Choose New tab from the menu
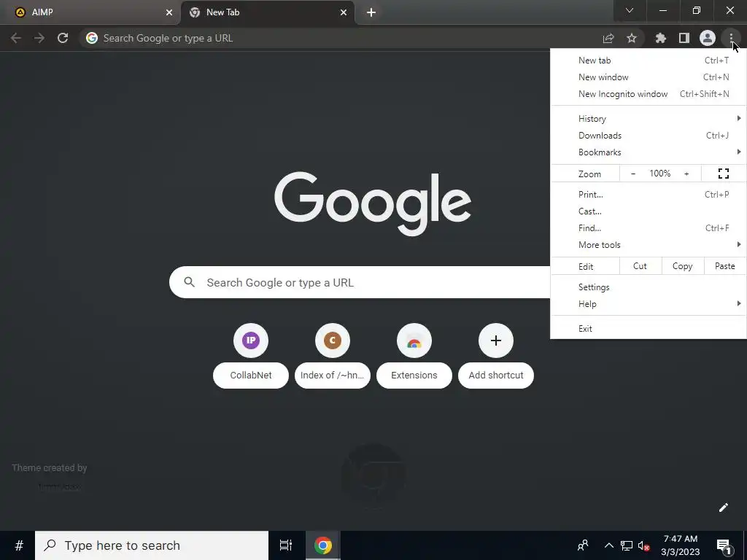 [649, 61]
